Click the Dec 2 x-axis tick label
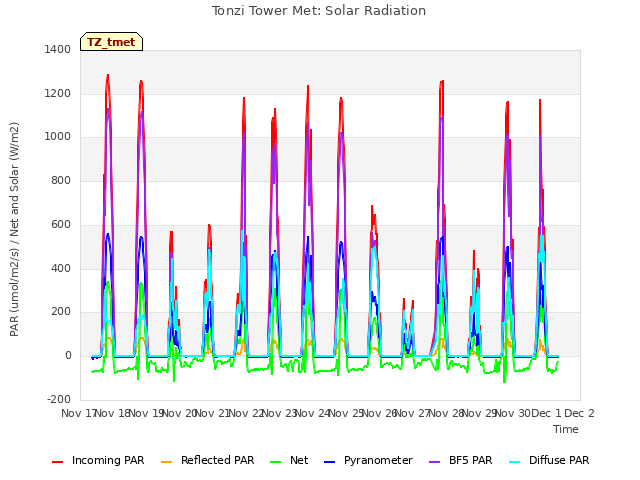The image size is (640, 480). [x=580, y=413]
